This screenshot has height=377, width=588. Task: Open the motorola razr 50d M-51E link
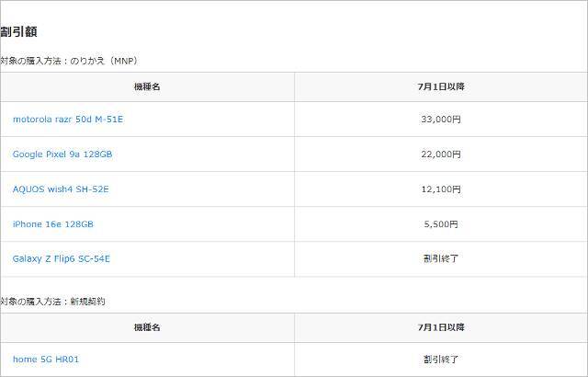pos(68,120)
